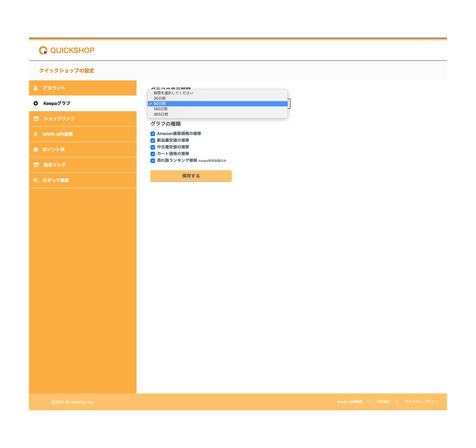Click the P coin icon beside ポイント率
476x448 pixels.
point(36,149)
